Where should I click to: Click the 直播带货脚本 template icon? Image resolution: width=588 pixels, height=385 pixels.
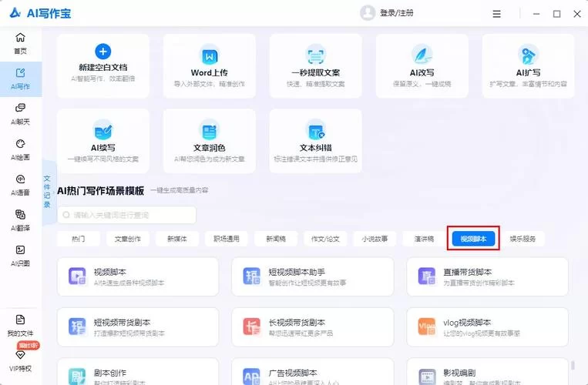[x=427, y=276]
